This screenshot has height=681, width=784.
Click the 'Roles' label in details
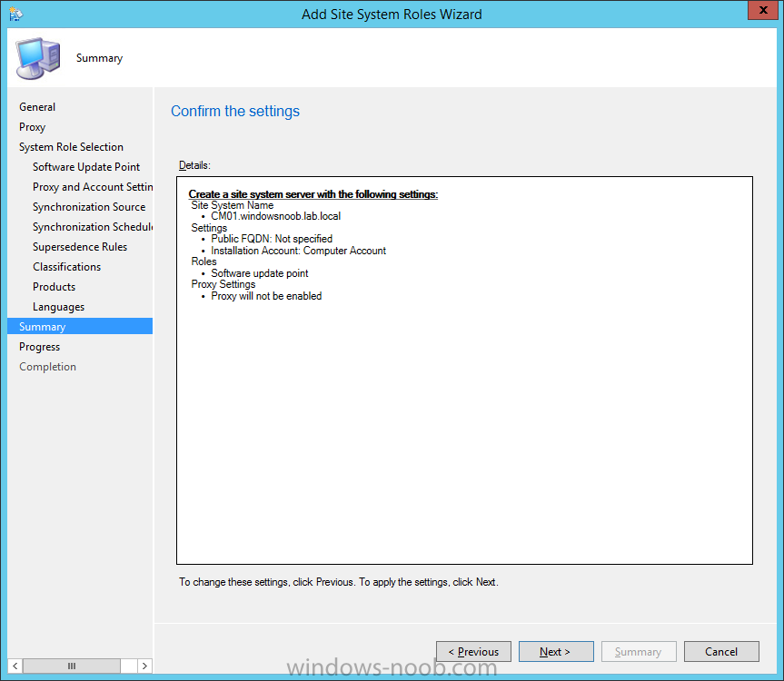(x=203, y=262)
